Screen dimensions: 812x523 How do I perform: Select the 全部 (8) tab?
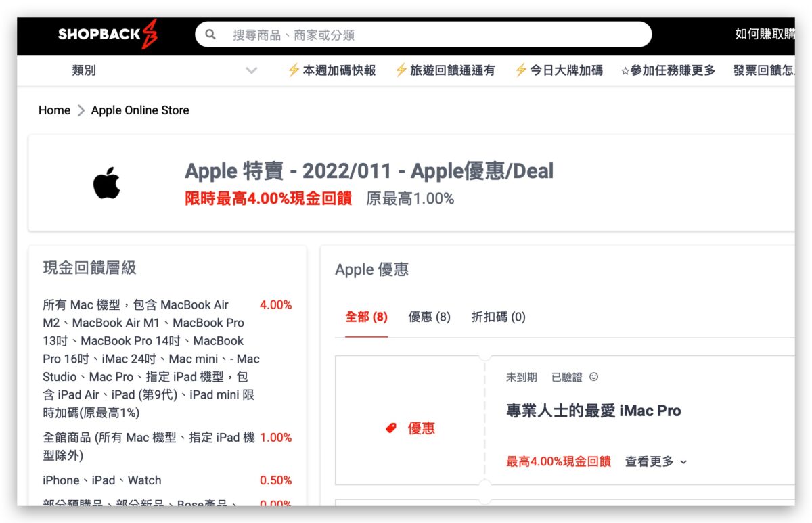(366, 317)
